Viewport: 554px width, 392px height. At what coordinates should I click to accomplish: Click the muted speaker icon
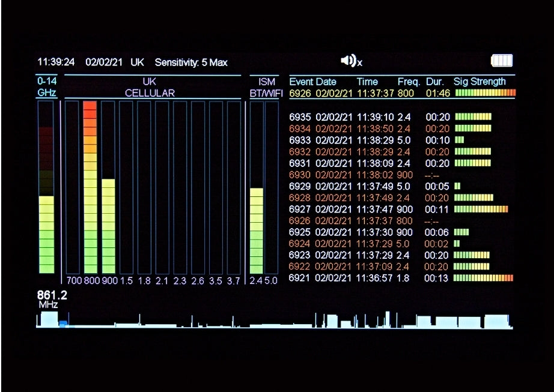(x=350, y=61)
